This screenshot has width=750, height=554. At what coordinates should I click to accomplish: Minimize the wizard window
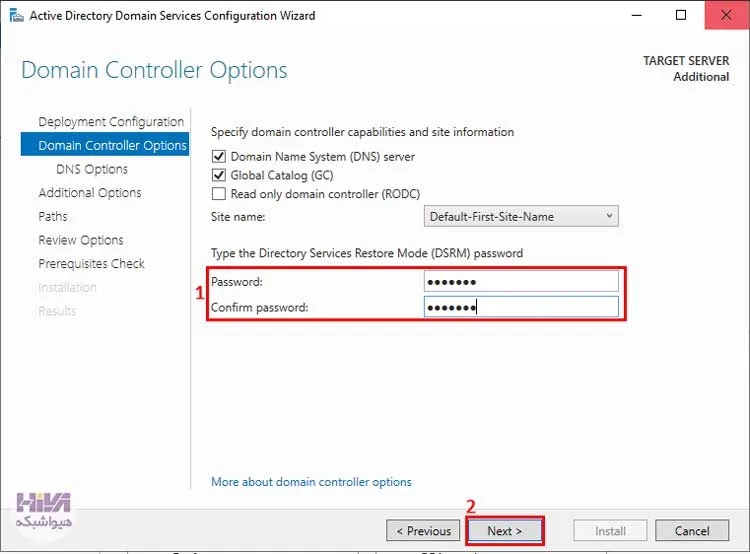(x=637, y=15)
